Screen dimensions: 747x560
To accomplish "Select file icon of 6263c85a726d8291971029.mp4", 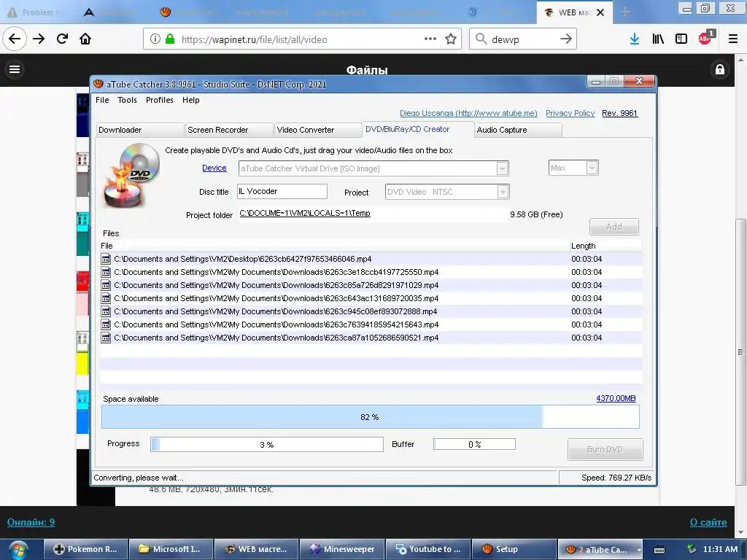I will coord(106,285).
